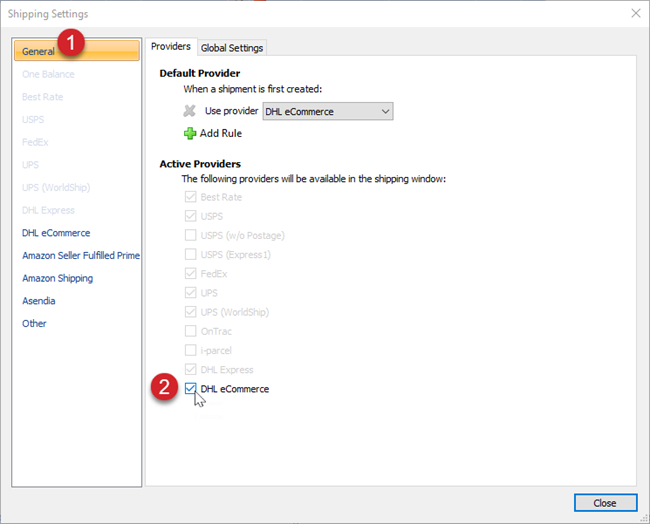Click the green plus Add Rule icon
The height and width of the screenshot is (524, 650).
point(190,133)
